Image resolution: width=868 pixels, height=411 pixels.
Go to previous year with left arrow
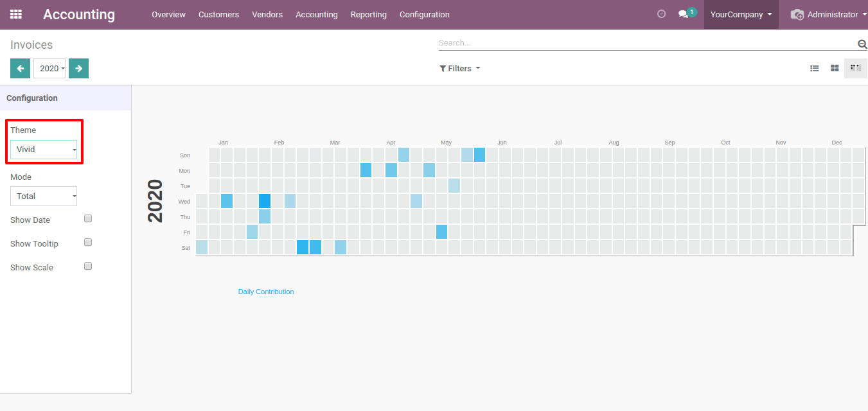click(x=20, y=68)
